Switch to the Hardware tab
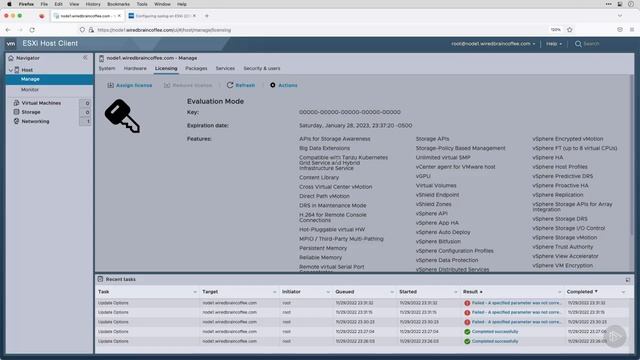 coord(135,69)
